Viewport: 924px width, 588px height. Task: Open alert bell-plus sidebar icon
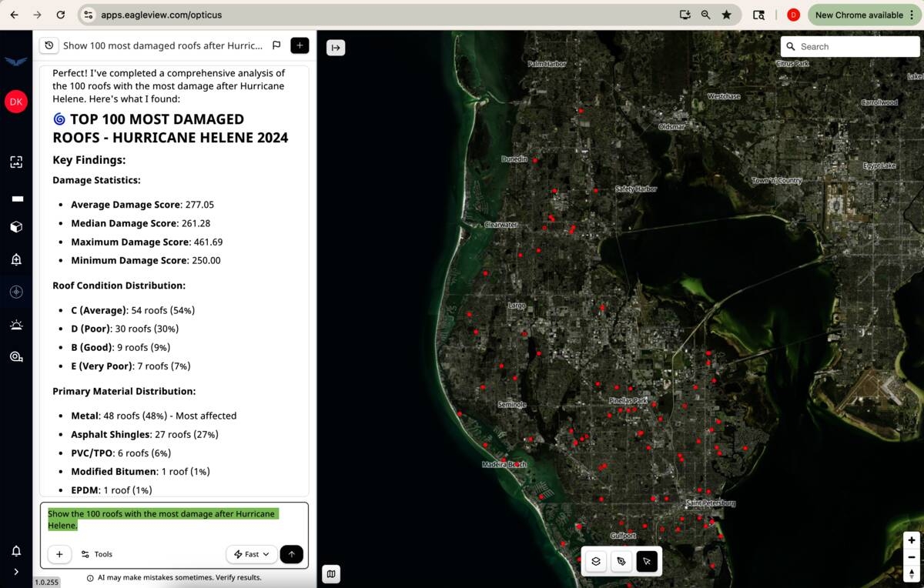[x=16, y=259]
